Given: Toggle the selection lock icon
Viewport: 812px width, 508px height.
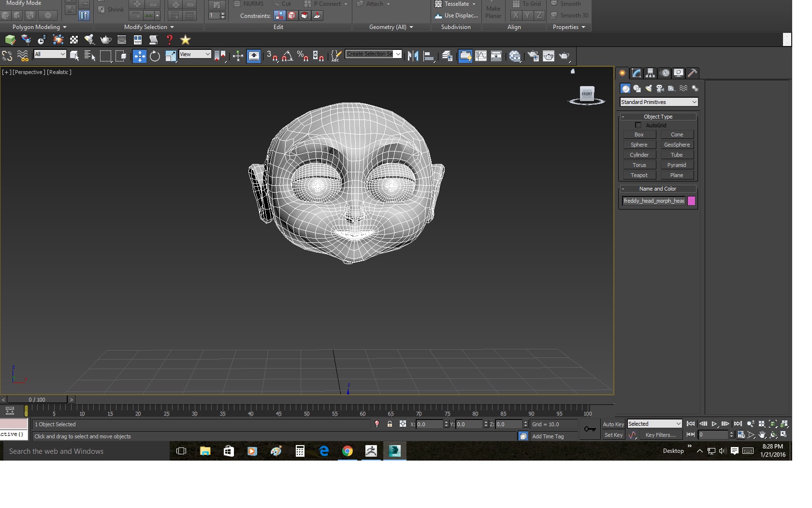Looking at the screenshot, I should [390, 424].
